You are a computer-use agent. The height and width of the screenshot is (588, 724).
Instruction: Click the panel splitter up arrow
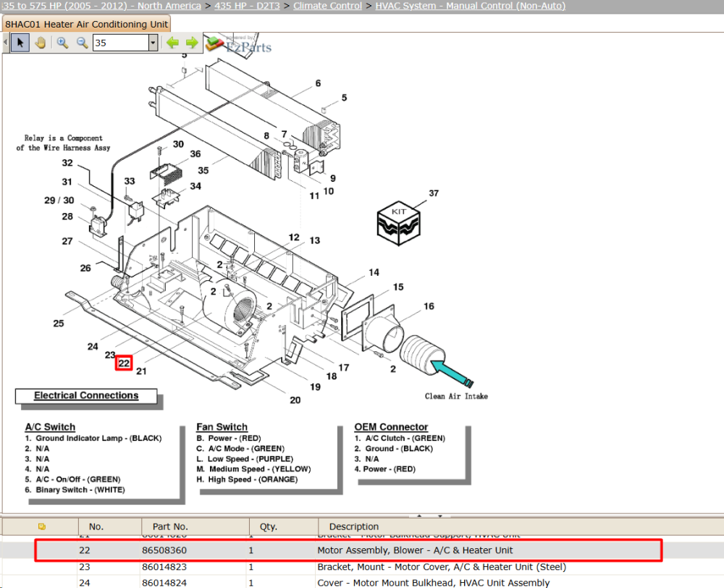point(419,516)
